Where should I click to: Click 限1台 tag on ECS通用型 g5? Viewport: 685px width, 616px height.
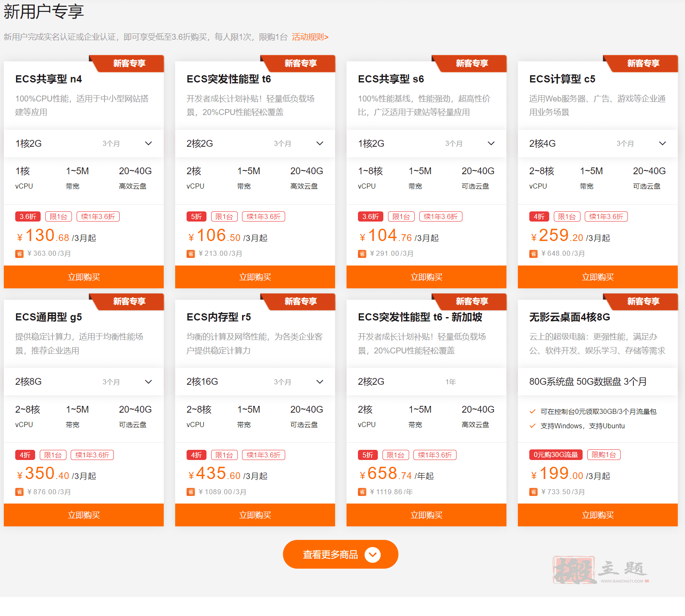point(53,455)
